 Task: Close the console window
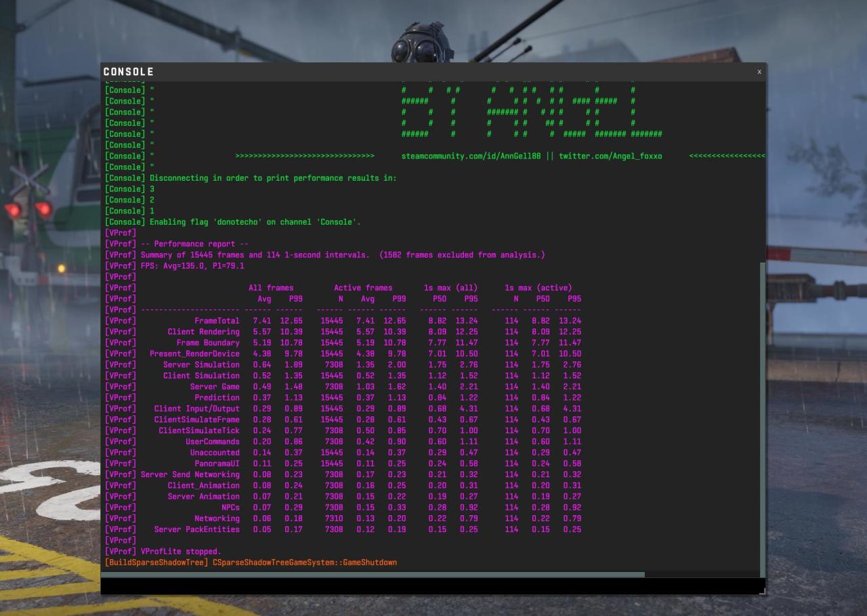(x=759, y=72)
